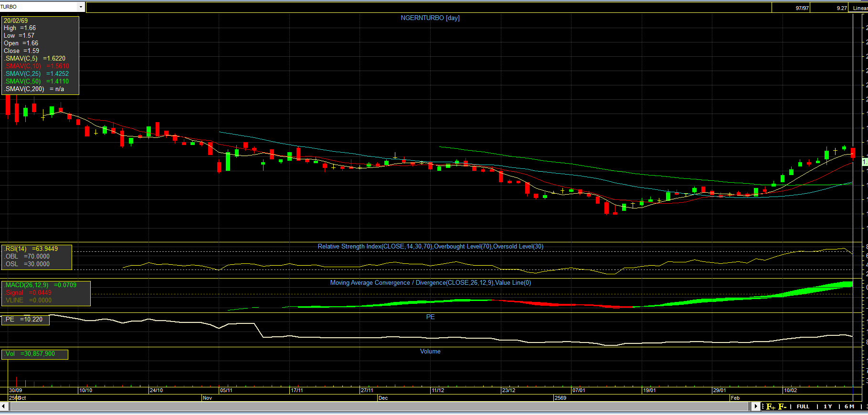Click the 2569 year label on timeline
Screen dimensions: 868x415
coord(561,398)
